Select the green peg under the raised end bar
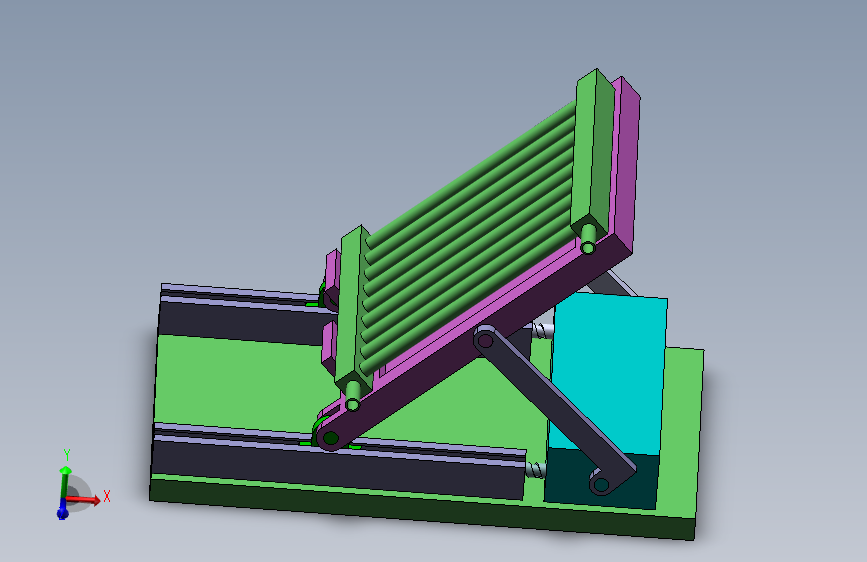 [x=589, y=239]
